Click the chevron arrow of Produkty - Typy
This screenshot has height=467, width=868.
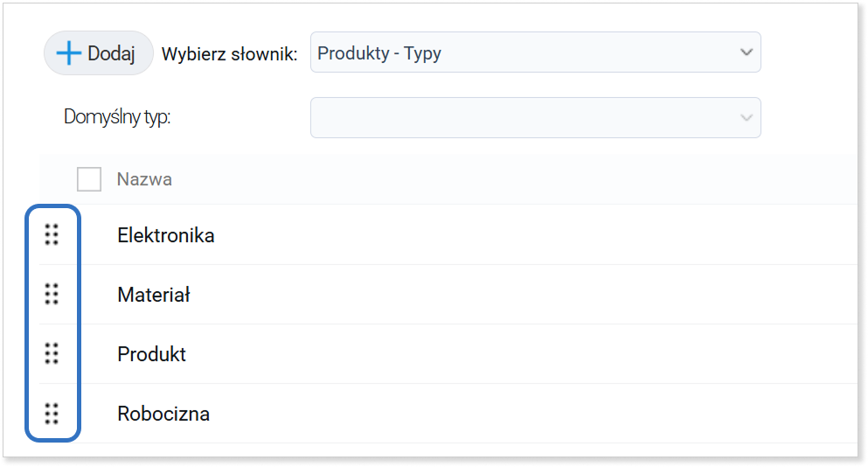click(x=746, y=52)
